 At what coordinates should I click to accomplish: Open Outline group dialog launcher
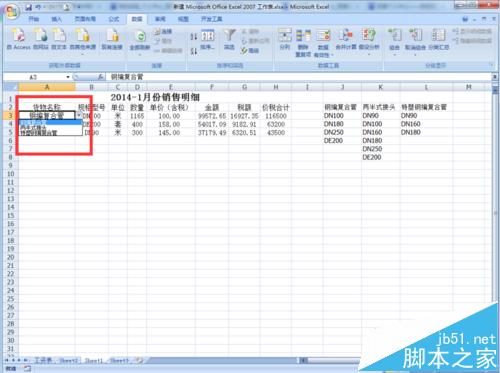coord(492,65)
